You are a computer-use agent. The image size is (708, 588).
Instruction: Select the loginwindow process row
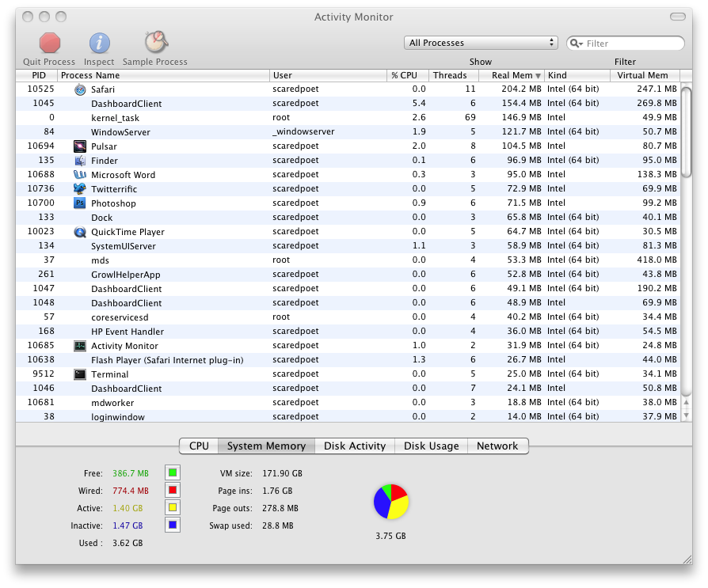pos(348,416)
